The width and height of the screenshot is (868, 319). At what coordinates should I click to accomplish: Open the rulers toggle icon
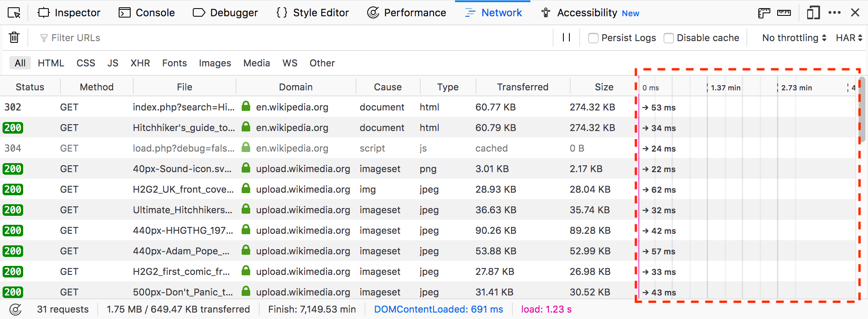(x=764, y=13)
